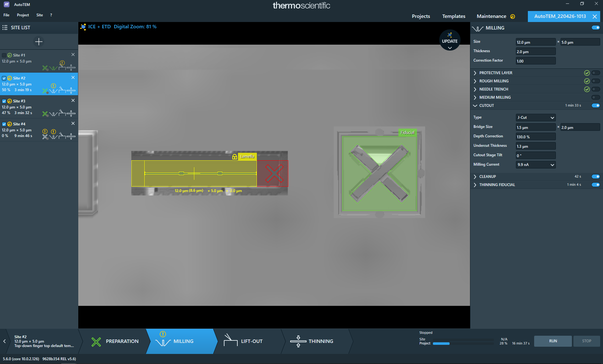This screenshot has height=364, width=603.
Task: Go to the Lift-Out workflow step
Action: (x=247, y=341)
